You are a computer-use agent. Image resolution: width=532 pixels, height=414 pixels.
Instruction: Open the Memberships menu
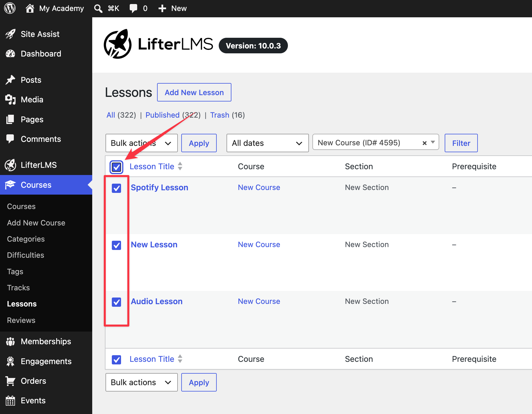46,341
